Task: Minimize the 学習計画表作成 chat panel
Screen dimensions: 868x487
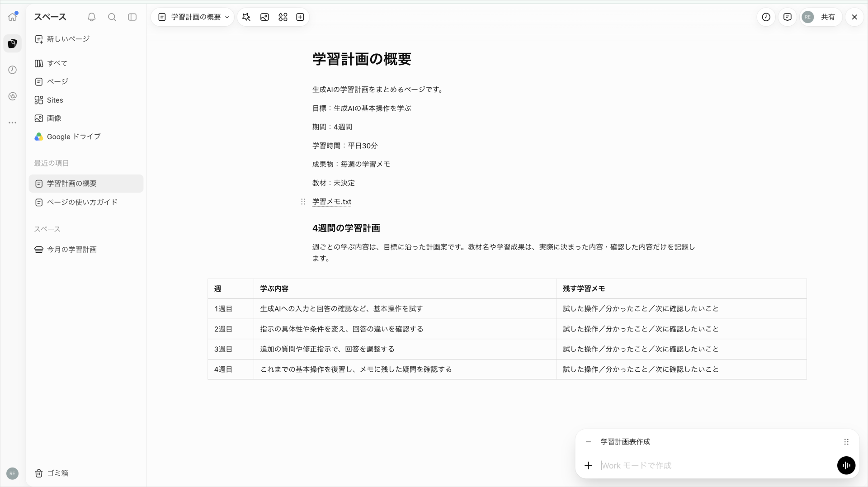Action: (x=588, y=442)
